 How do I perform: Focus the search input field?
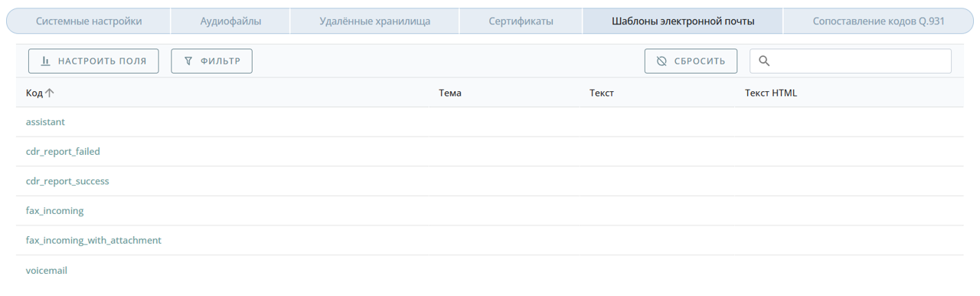tap(851, 61)
